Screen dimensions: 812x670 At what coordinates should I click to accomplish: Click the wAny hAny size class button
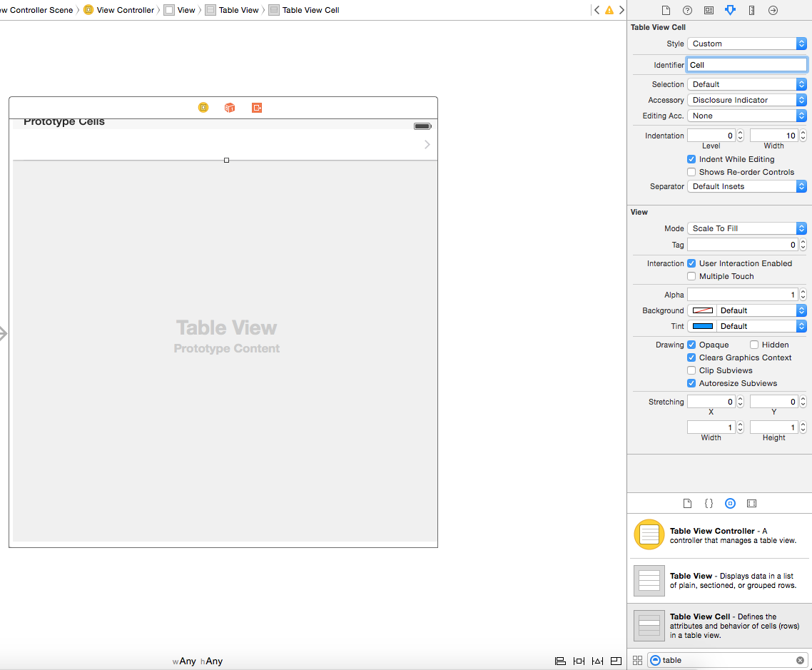point(198,661)
